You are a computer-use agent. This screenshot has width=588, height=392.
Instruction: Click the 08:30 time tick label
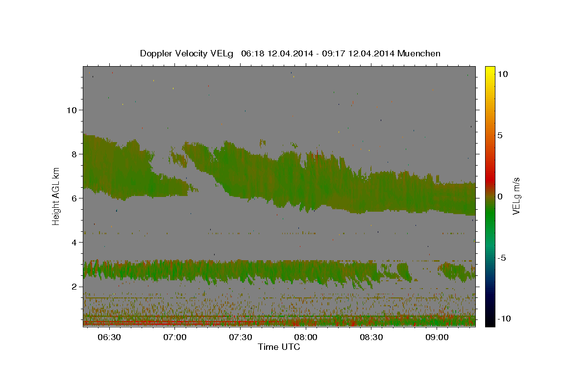click(x=371, y=338)
